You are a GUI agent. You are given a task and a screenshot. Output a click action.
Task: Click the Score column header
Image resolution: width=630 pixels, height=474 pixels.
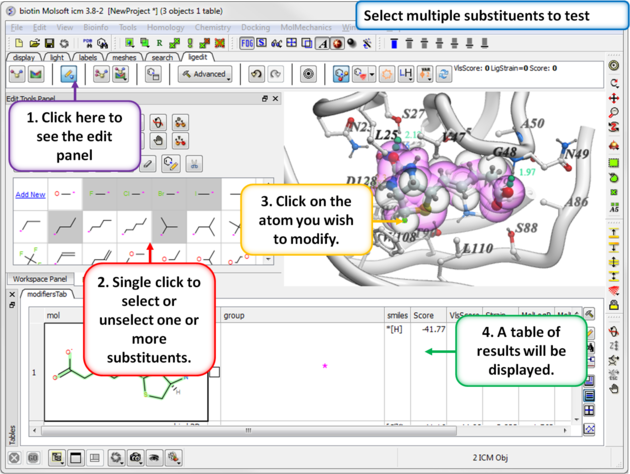point(424,315)
